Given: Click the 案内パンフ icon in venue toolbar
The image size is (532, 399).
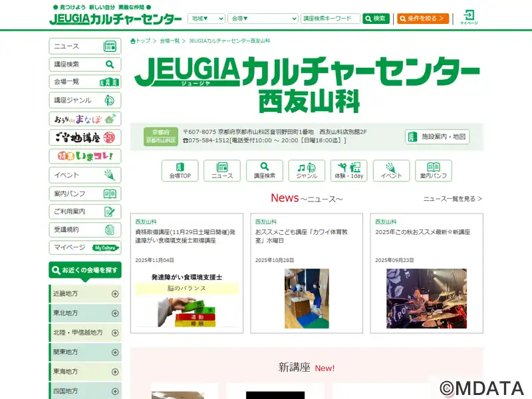Looking at the screenshot, I should click(x=434, y=171).
